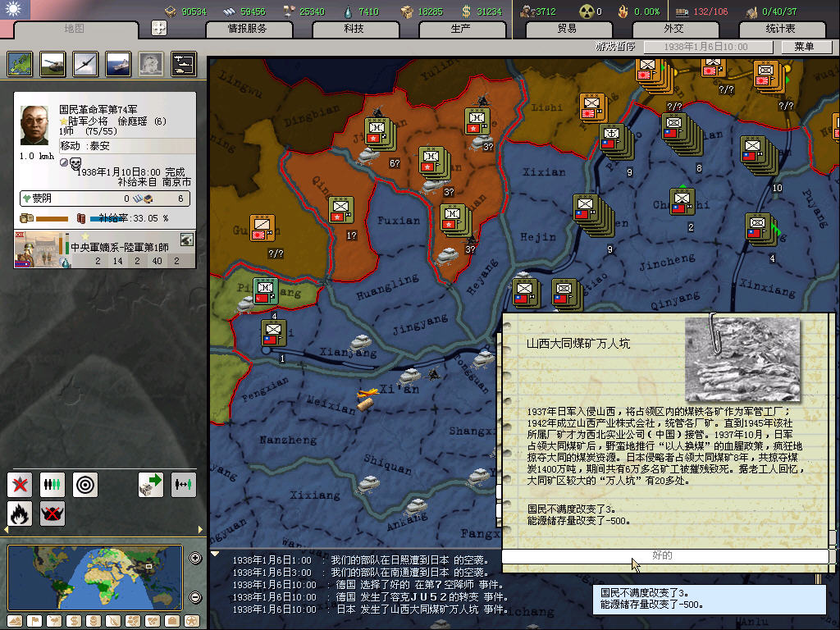
Task: Click the blue supply rate bar 33.05 %
Action: pos(106,218)
